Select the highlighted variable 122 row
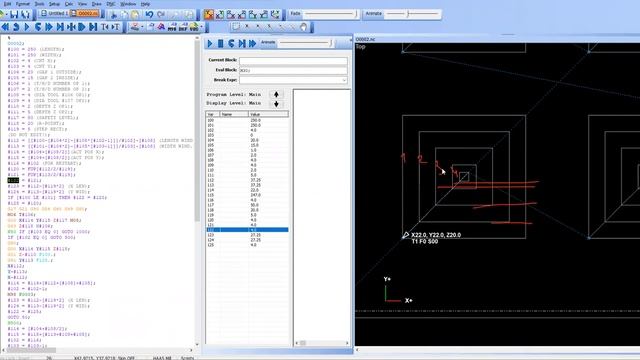The height and width of the screenshot is (360, 640). coord(247,230)
